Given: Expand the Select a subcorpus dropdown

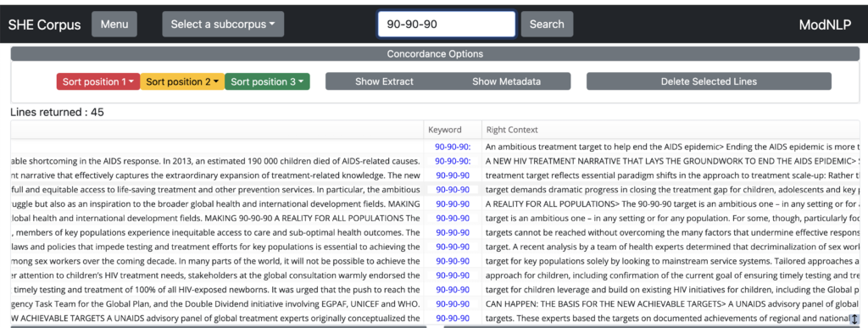Looking at the screenshot, I should [223, 25].
